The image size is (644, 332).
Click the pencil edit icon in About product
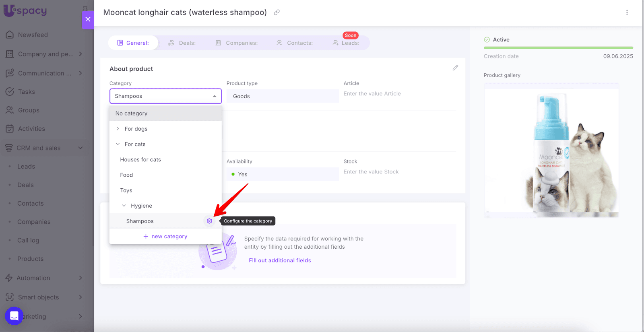point(455,68)
